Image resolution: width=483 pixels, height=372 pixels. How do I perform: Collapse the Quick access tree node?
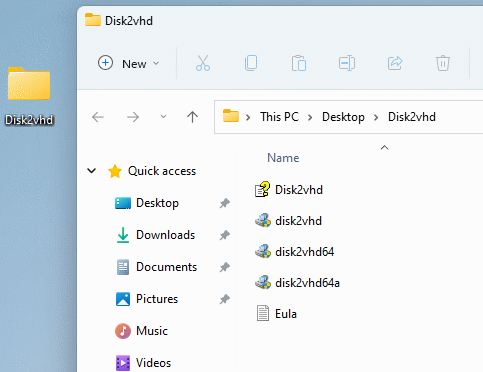pyautogui.click(x=91, y=171)
